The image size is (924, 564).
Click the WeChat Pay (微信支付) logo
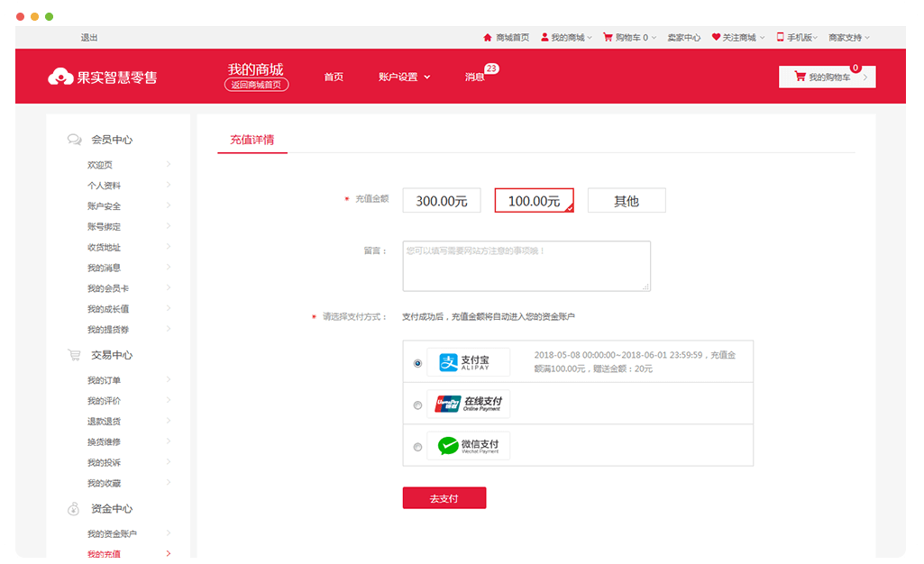tap(468, 445)
